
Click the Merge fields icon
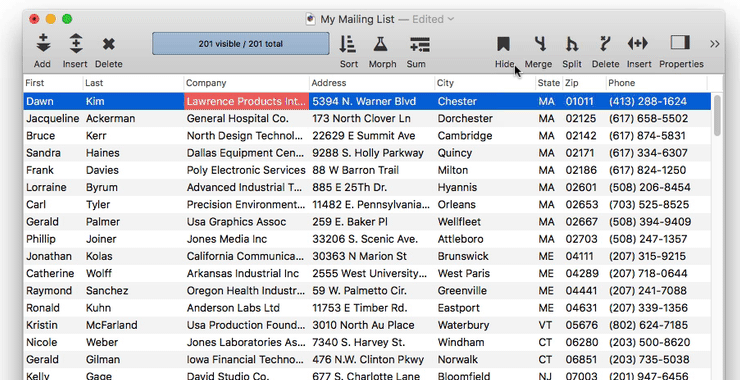[x=541, y=44]
